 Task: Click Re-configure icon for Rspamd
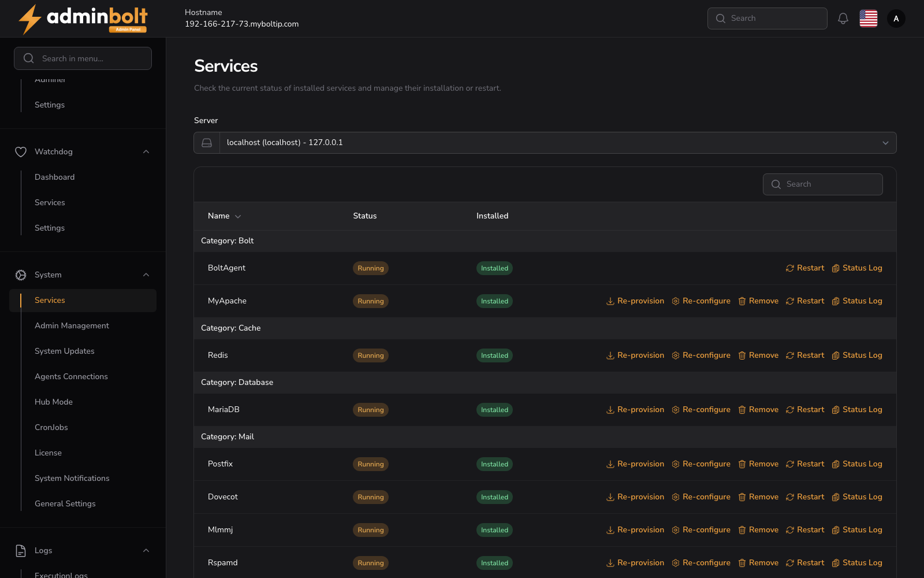(676, 563)
